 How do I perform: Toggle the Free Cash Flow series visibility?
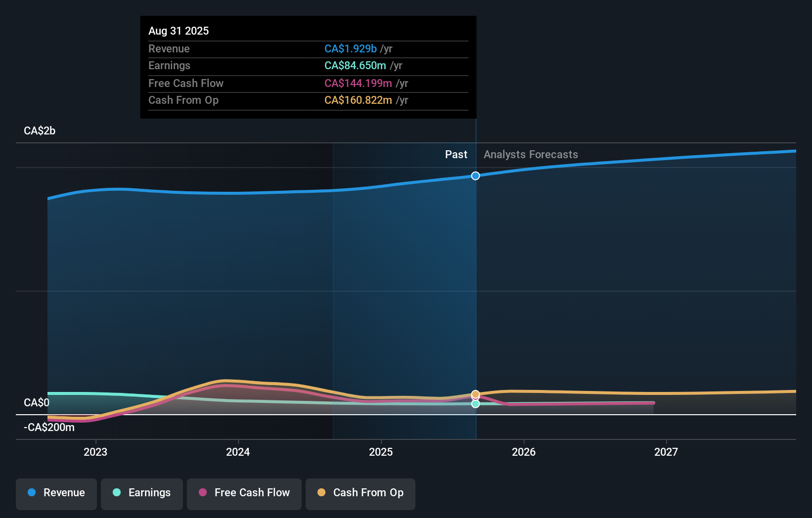pos(244,494)
